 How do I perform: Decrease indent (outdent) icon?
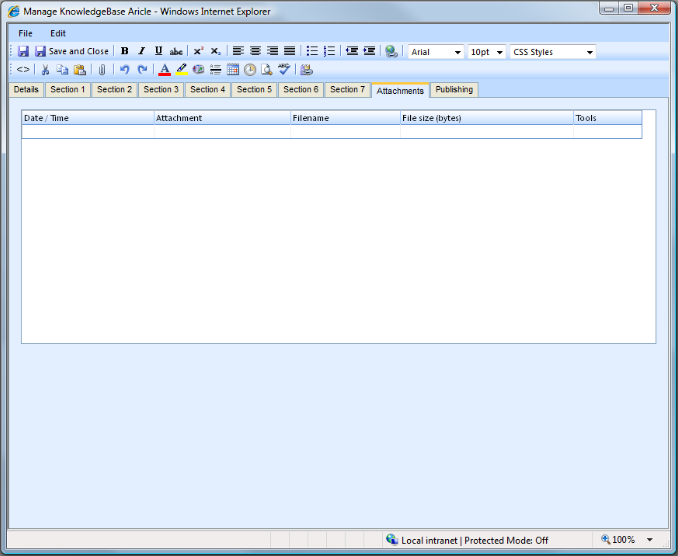tap(352, 51)
